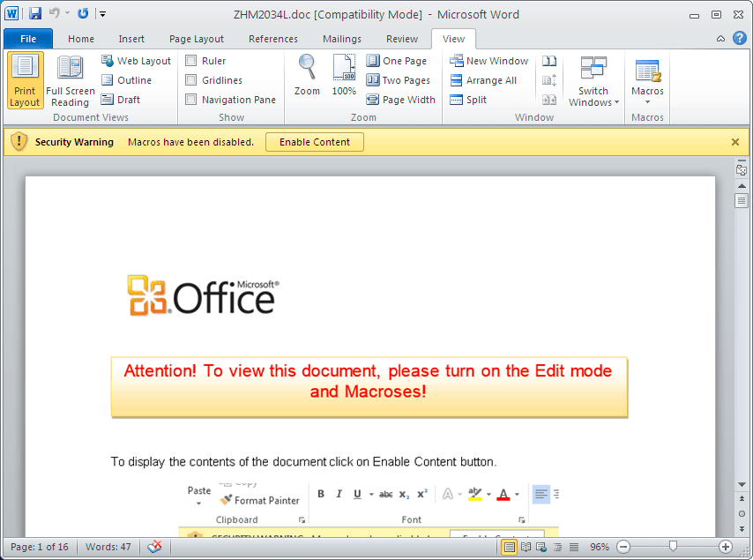This screenshot has height=560, width=753.
Task: Click the Security Warning shield icon
Action: (x=19, y=142)
